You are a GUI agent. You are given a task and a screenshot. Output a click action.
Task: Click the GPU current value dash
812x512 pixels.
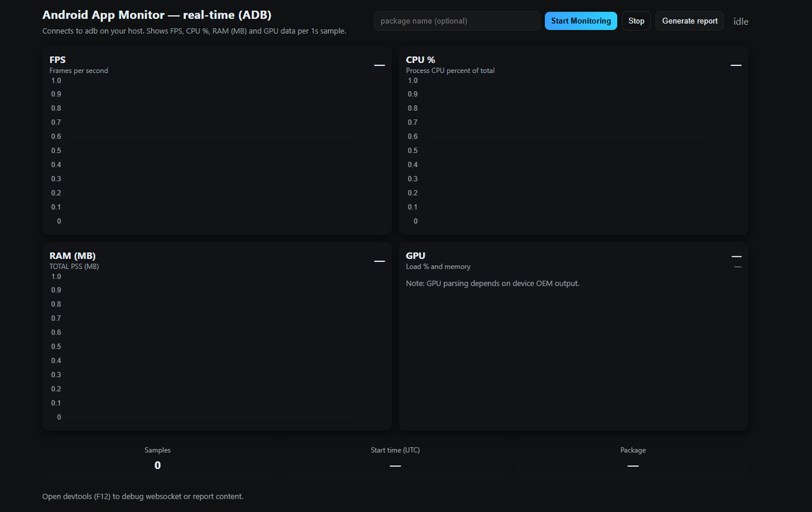click(737, 256)
